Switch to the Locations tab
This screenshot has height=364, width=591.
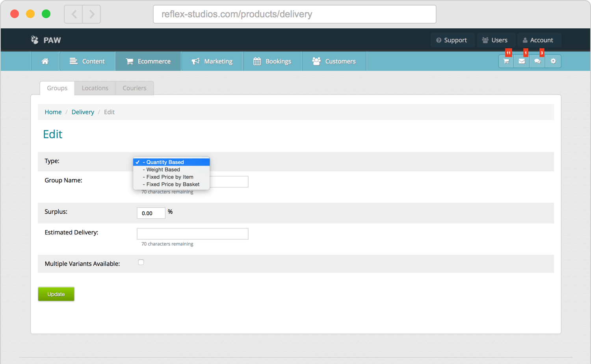(95, 88)
